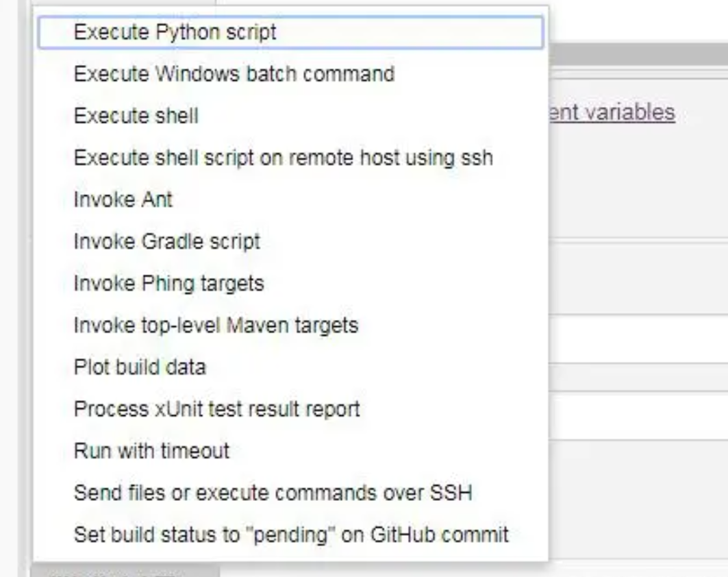
Task: Pick Send files or execute commands over SSH
Action: pos(273,493)
